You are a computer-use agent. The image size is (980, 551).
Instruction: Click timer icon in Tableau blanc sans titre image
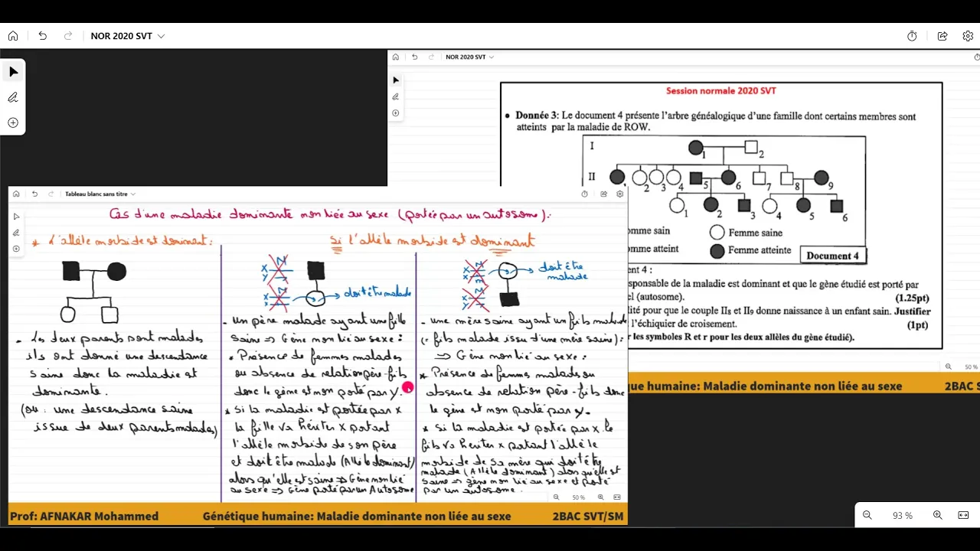click(584, 194)
